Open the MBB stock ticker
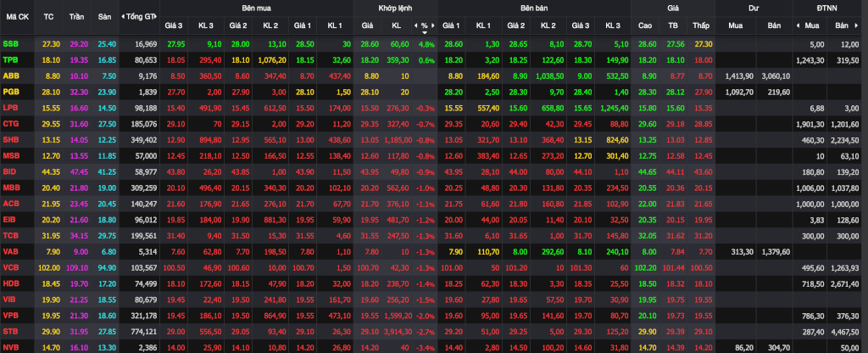This screenshot has width=868, height=353. [10, 188]
